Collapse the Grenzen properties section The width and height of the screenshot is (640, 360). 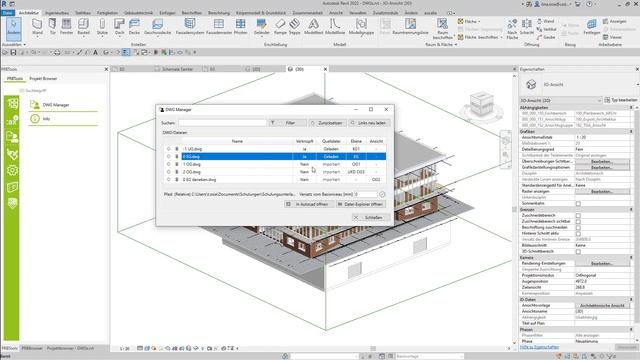point(631,209)
